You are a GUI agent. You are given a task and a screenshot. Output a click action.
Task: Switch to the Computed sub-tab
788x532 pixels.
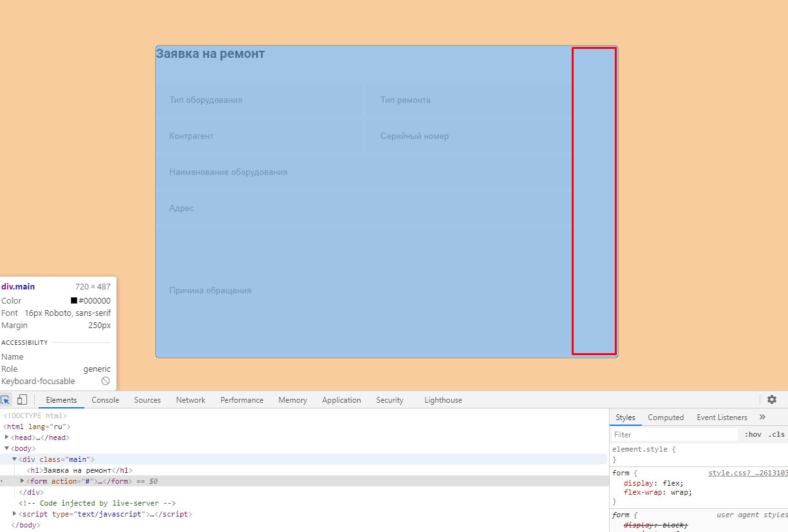point(666,417)
